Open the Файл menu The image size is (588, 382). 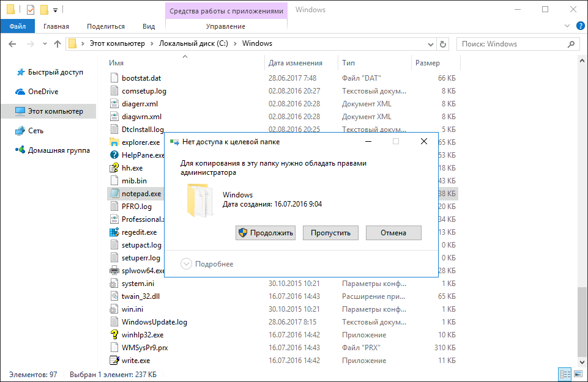tap(17, 26)
